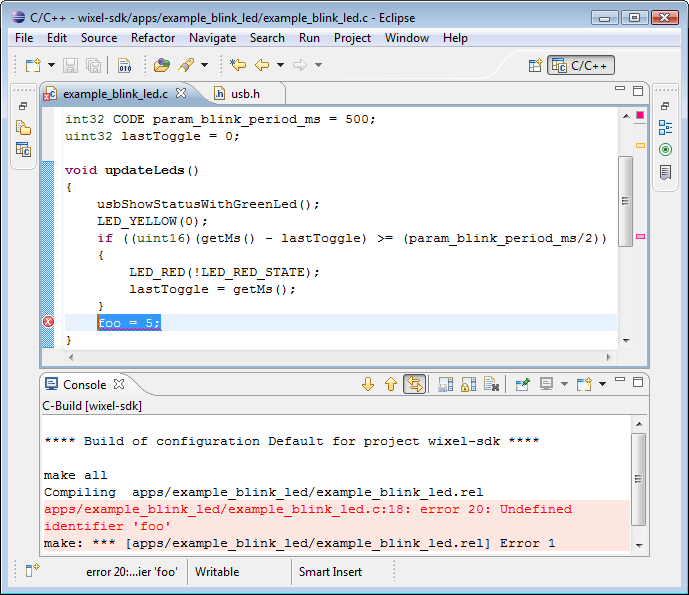Open the Run menu
Screen dimensions: 689x595
click(x=309, y=38)
